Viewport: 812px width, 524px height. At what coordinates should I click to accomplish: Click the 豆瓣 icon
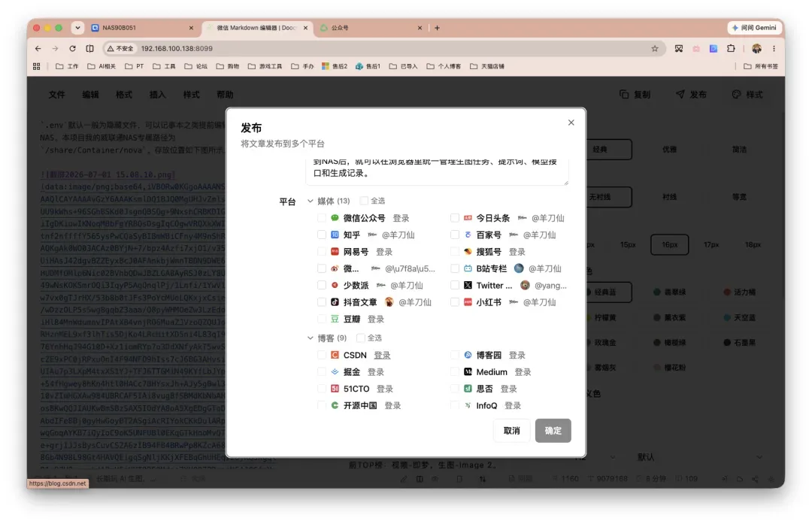(335, 319)
